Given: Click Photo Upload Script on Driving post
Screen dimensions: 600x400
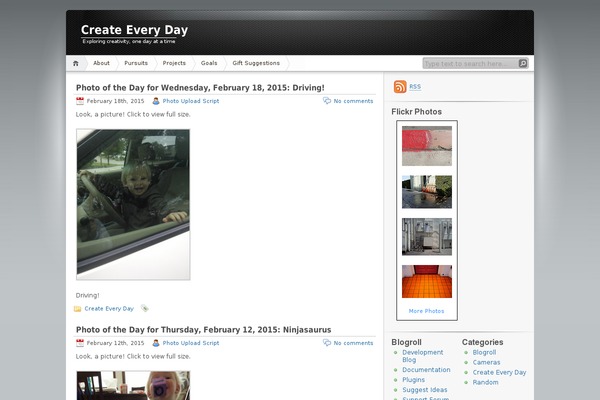Looking at the screenshot, I should pyautogui.click(x=191, y=101).
